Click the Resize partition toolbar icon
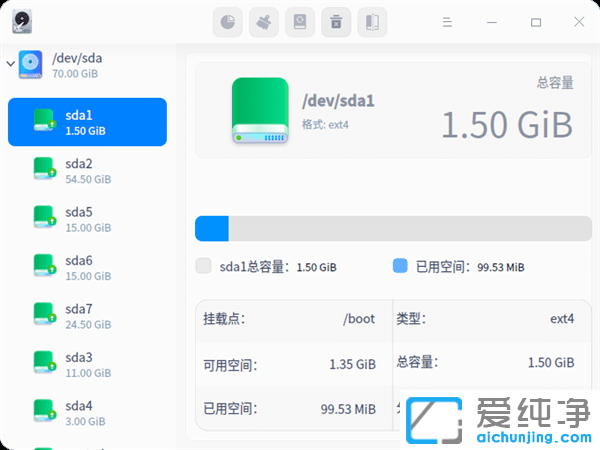The width and height of the screenshot is (600, 450). (372, 22)
